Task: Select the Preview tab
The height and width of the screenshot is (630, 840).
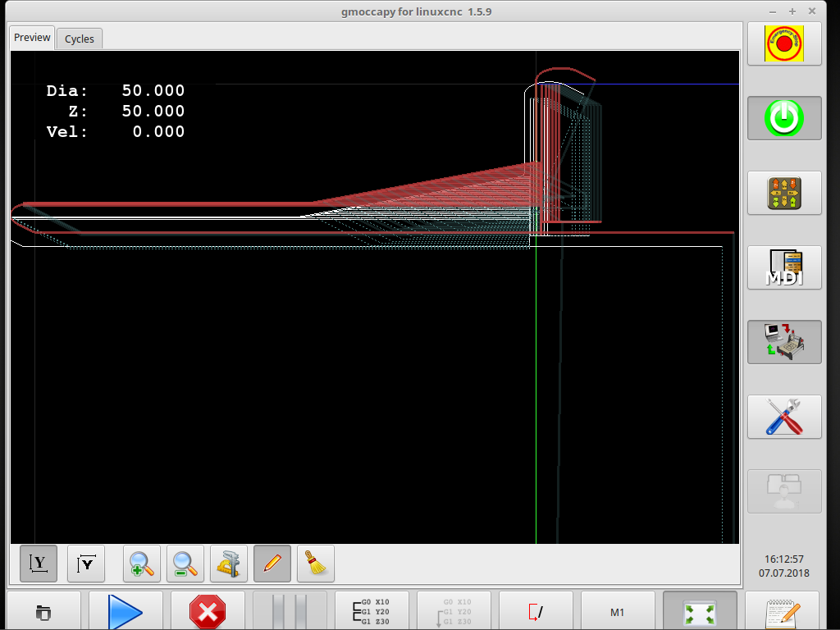Action: tap(32, 38)
